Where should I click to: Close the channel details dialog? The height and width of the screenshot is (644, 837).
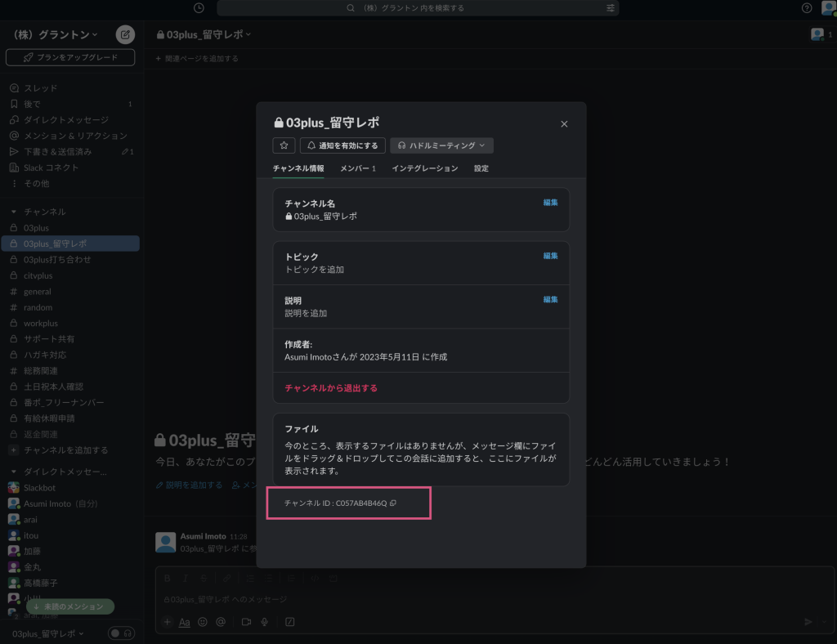coord(564,124)
